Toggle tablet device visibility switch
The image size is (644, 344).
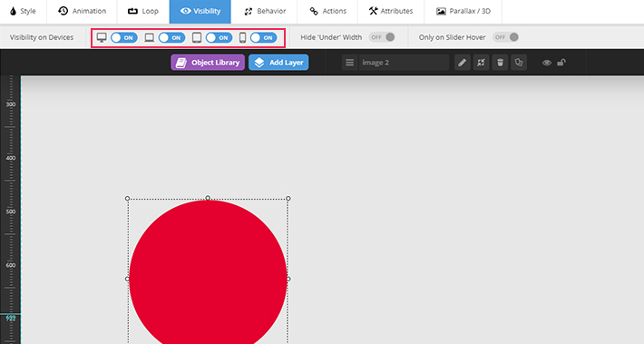[x=219, y=38]
